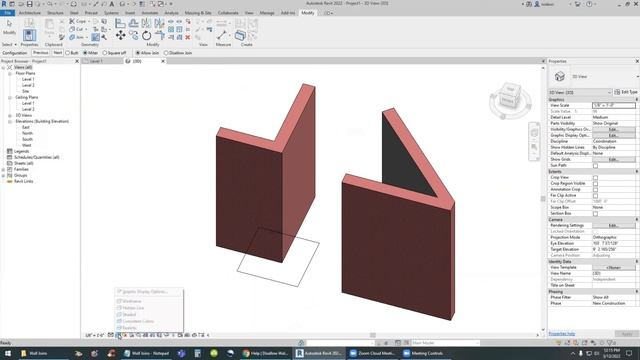The width and height of the screenshot is (640, 360).
Task: Open the Annotate ribbon tab
Action: tap(149, 13)
